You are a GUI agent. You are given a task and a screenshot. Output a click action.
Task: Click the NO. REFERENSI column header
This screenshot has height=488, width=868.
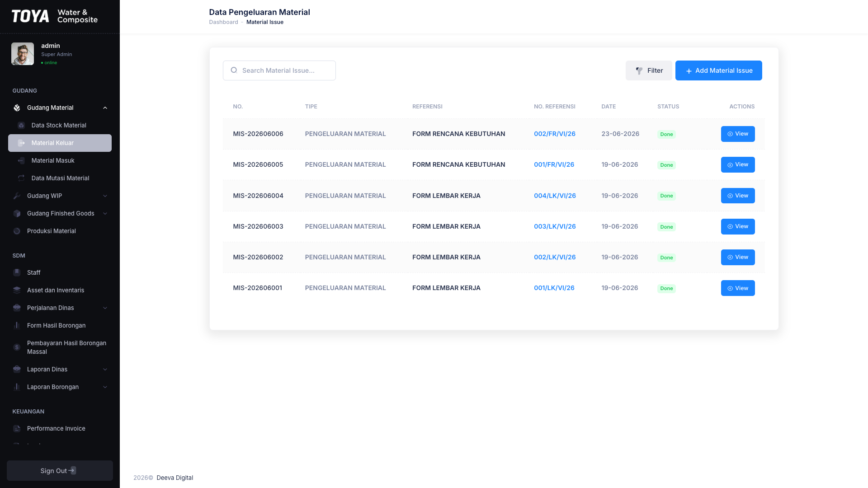555,107
